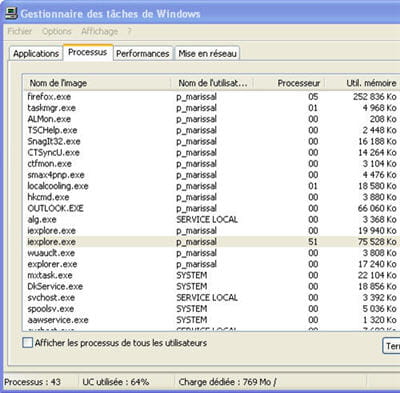Click SYSTEM user in spoolsv.exe row
Viewport: 400px width, 393px height.
click(x=192, y=309)
